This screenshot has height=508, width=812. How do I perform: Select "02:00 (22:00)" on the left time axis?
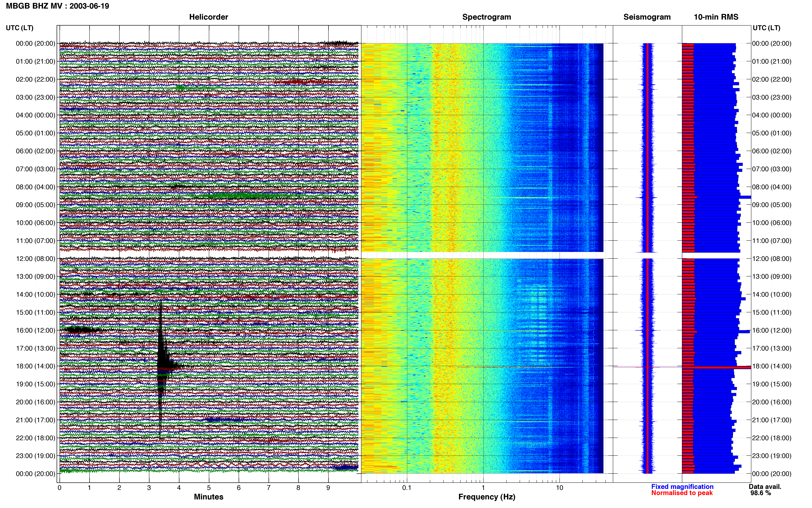click(x=36, y=79)
